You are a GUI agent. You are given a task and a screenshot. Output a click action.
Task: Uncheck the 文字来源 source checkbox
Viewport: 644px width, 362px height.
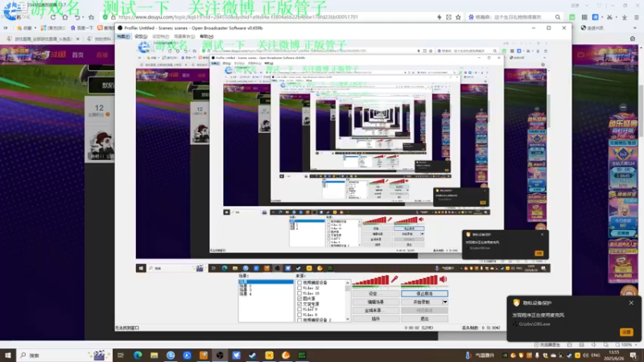pyautogui.click(x=299, y=304)
